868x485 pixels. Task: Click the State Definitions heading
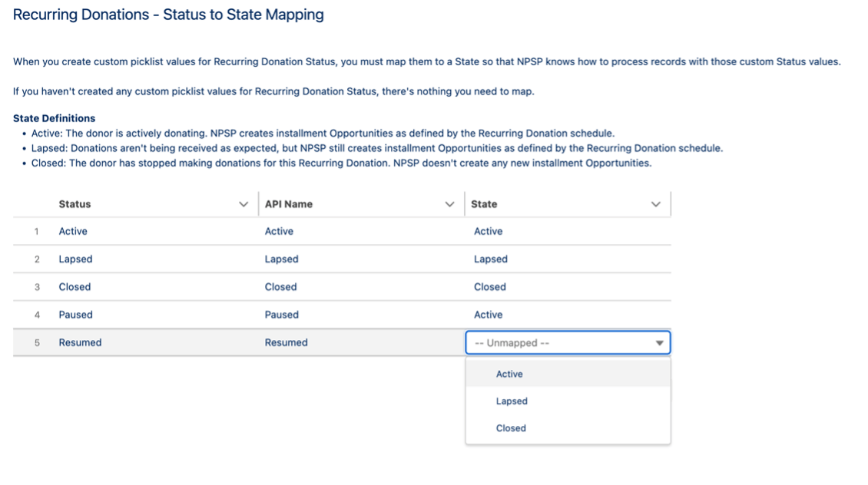[x=55, y=118]
